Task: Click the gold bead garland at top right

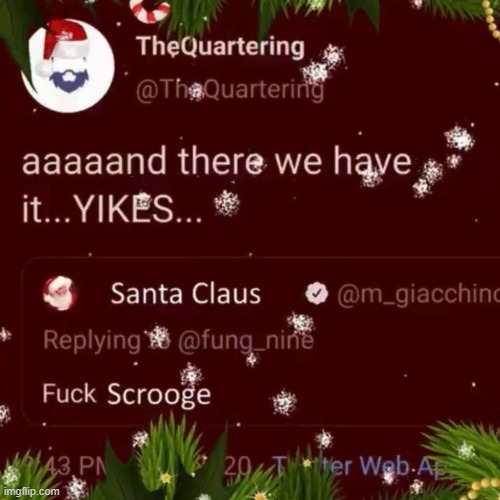Action: [492, 17]
